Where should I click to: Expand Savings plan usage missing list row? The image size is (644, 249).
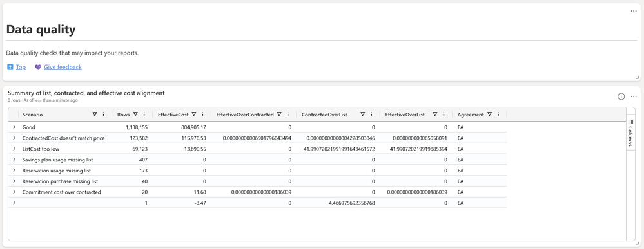coord(14,160)
